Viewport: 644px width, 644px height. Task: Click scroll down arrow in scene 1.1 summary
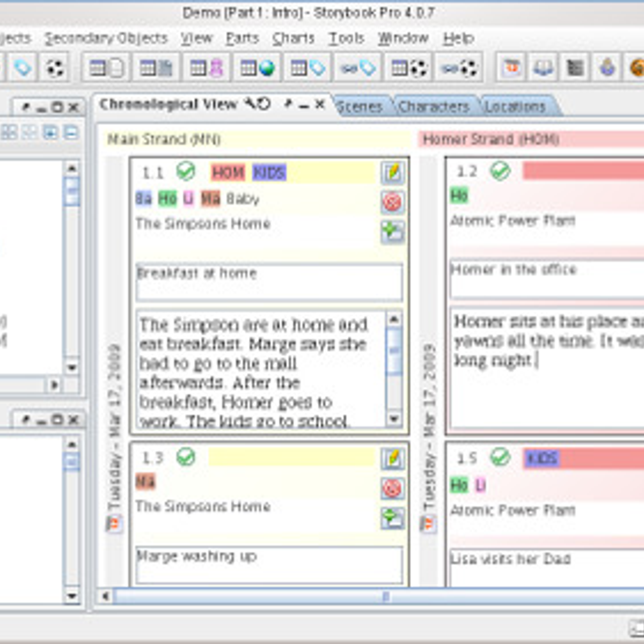coord(394,419)
